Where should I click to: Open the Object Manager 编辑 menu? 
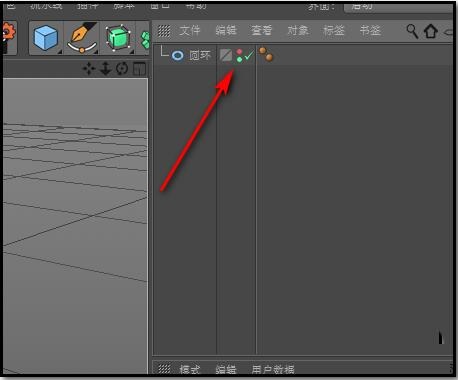(x=226, y=31)
